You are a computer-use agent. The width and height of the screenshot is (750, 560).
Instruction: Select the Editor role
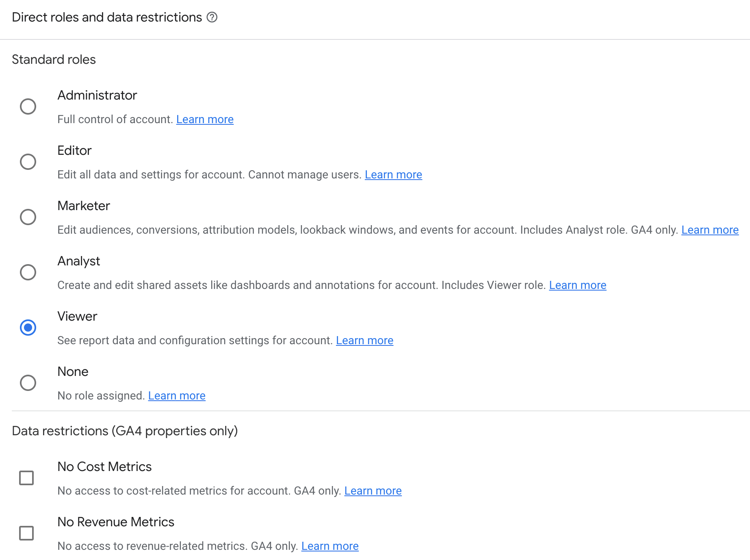click(x=28, y=162)
